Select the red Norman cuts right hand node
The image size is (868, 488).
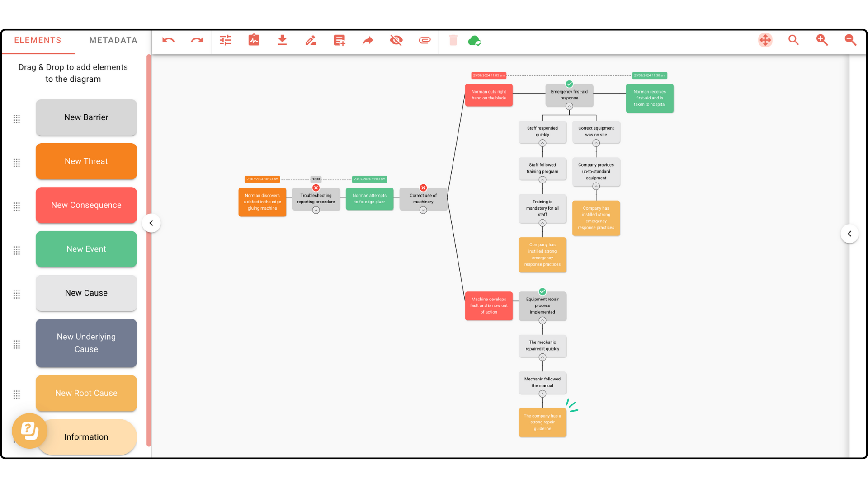(x=489, y=95)
